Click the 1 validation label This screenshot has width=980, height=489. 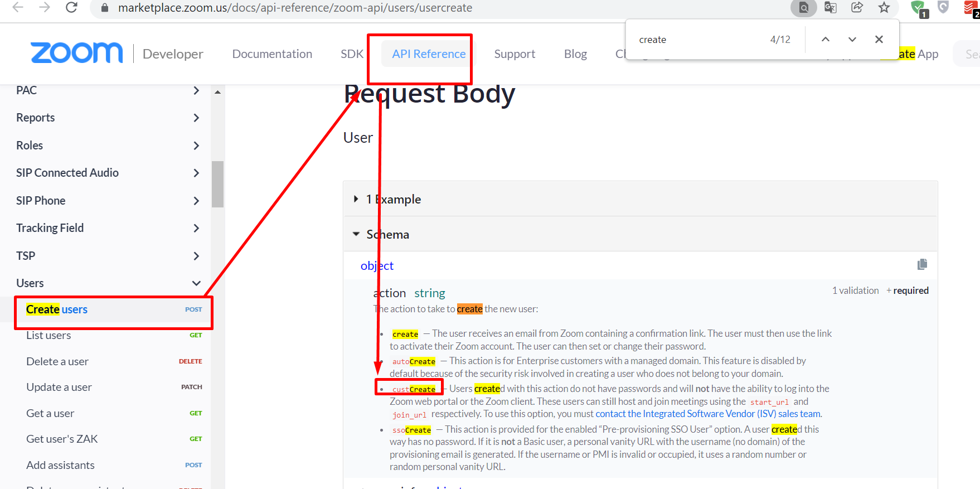pyautogui.click(x=855, y=291)
